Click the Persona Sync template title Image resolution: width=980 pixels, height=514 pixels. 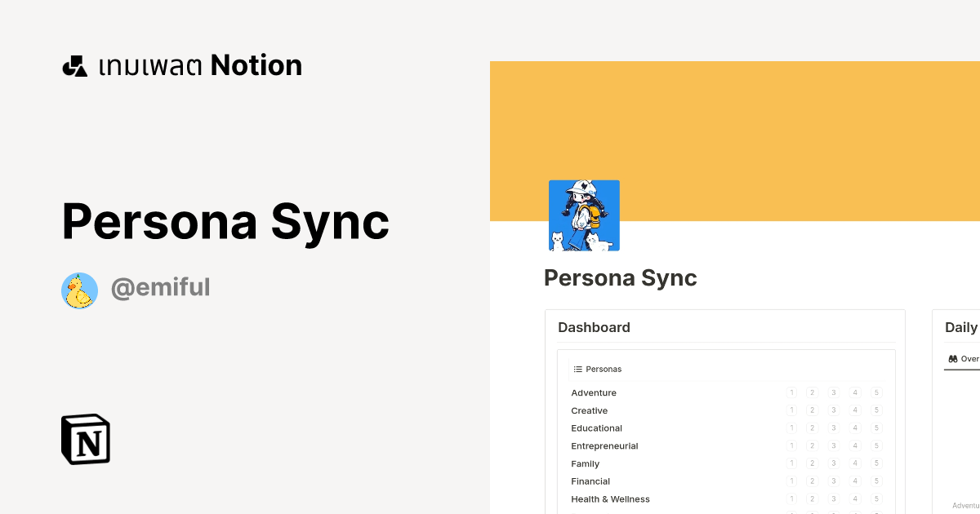[225, 220]
